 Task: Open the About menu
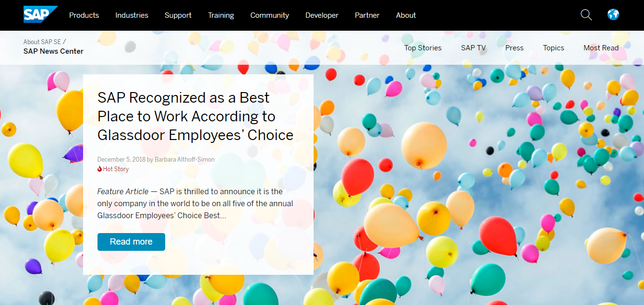(x=406, y=15)
